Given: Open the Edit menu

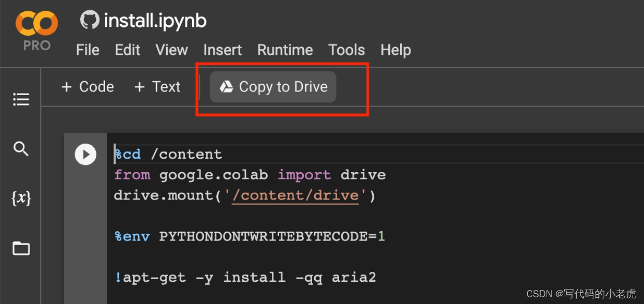Looking at the screenshot, I should (x=127, y=50).
